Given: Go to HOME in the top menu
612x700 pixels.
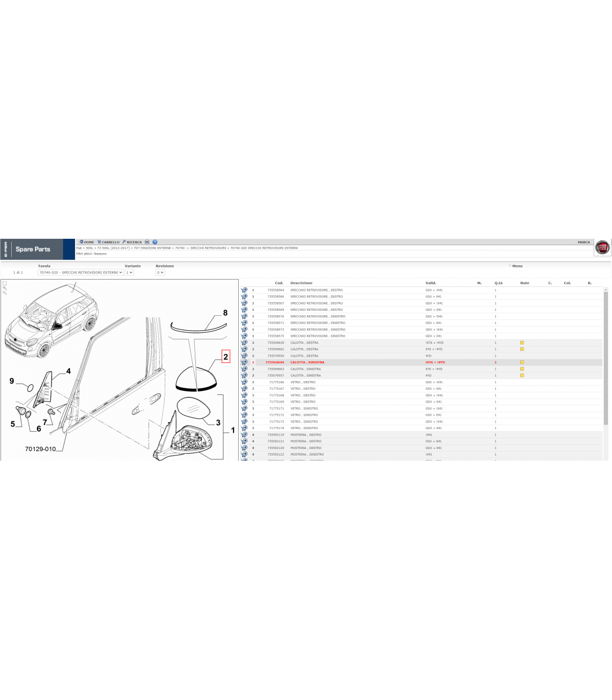Looking at the screenshot, I should [87, 242].
